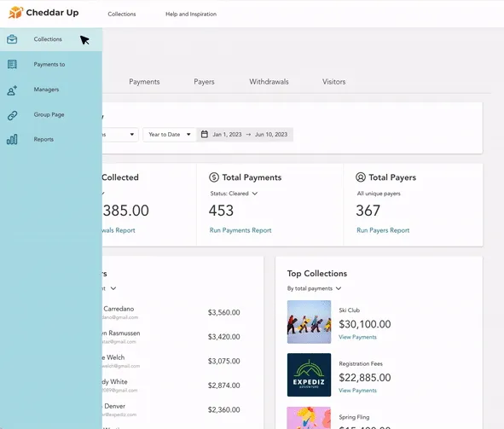Click the Expediz Registration Fees thumbnail

(309, 374)
